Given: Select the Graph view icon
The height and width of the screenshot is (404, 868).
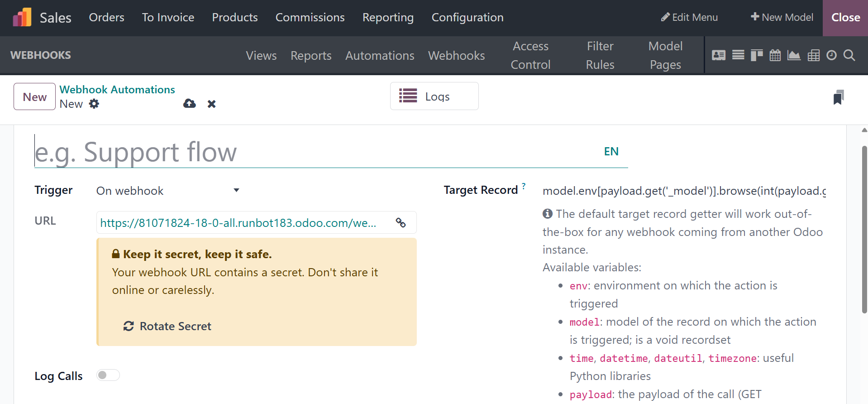Looking at the screenshot, I should 794,55.
